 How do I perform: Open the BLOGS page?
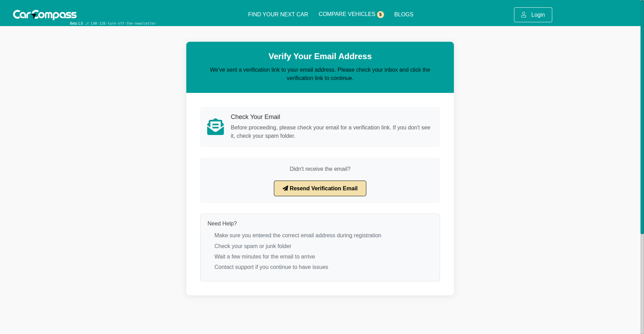[403, 14]
